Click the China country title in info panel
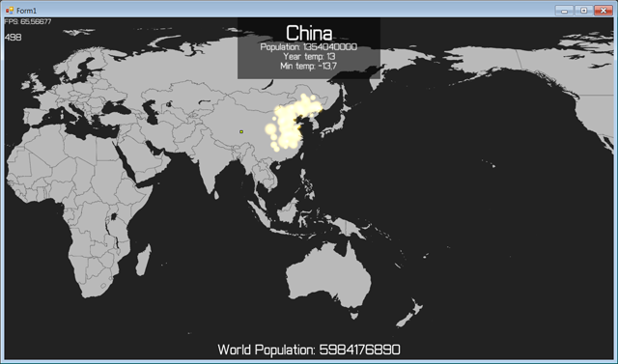The width and height of the screenshot is (618, 364). (x=309, y=33)
